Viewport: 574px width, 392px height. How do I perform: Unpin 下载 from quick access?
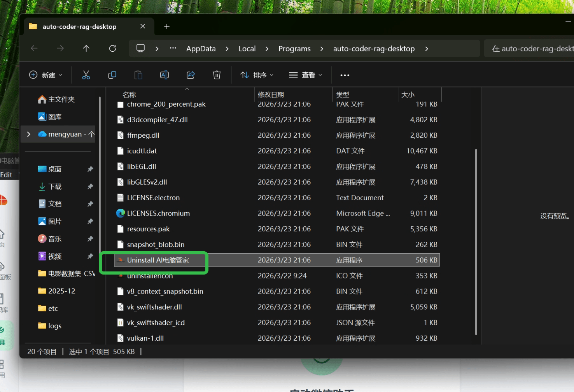[x=90, y=187]
